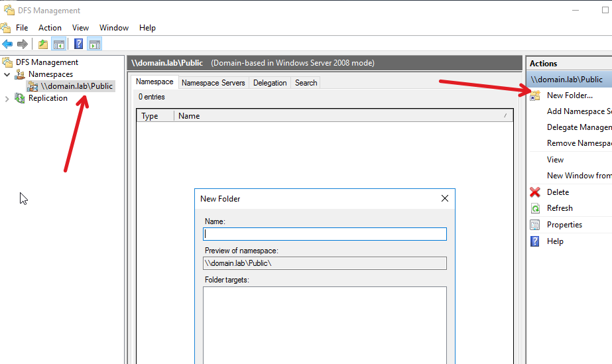This screenshot has height=364, width=612.
Task: Toggle Show/Hide Action Pane toolbar icon
Action: (x=95, y=44)
